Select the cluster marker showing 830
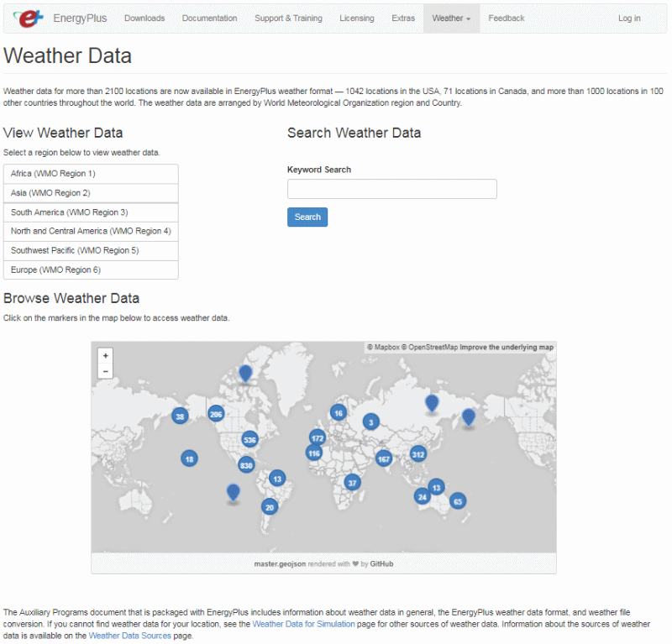The height and width of the screenshot is (644, 672). (x=246, y=464)
